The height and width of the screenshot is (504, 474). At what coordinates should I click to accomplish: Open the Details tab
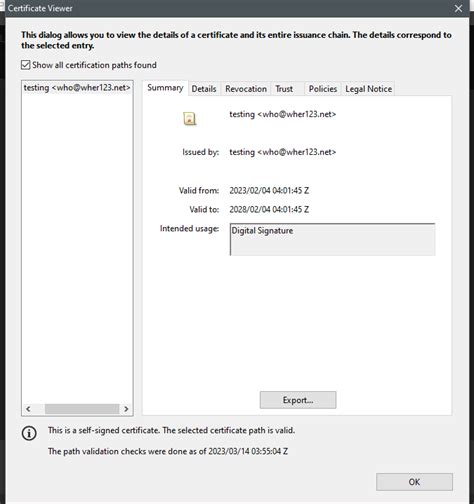(x=204, y=89)
